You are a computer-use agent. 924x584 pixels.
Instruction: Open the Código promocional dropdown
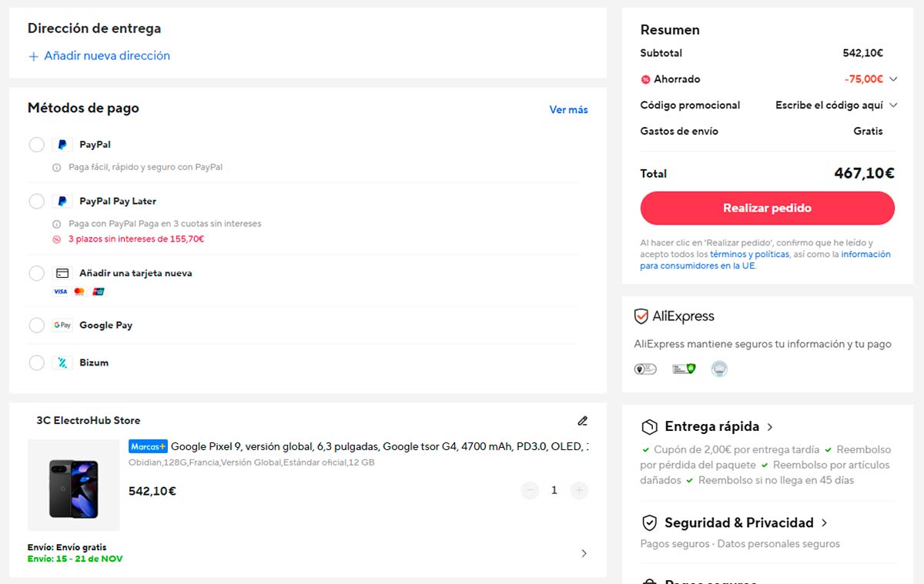pyautogui.click(x=892, y=105)
